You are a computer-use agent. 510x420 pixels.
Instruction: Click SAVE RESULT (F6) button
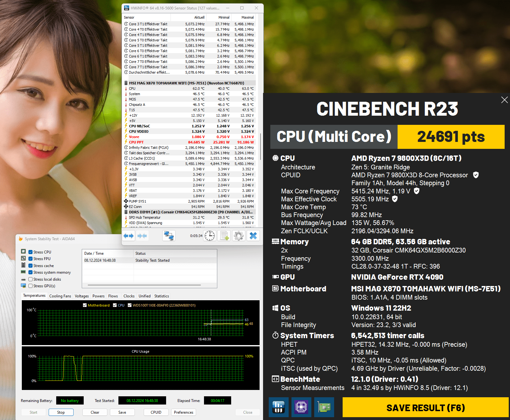[425, 408]
